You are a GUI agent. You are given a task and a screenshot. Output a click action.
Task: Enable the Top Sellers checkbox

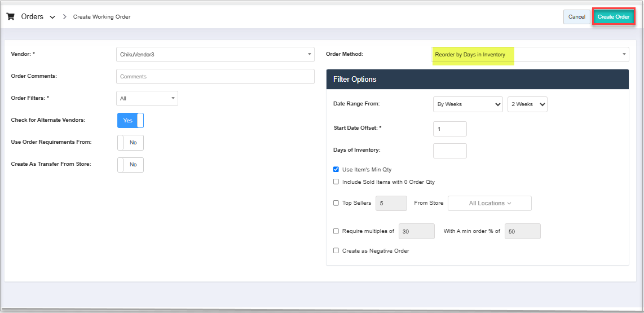[x=336, y=203]
